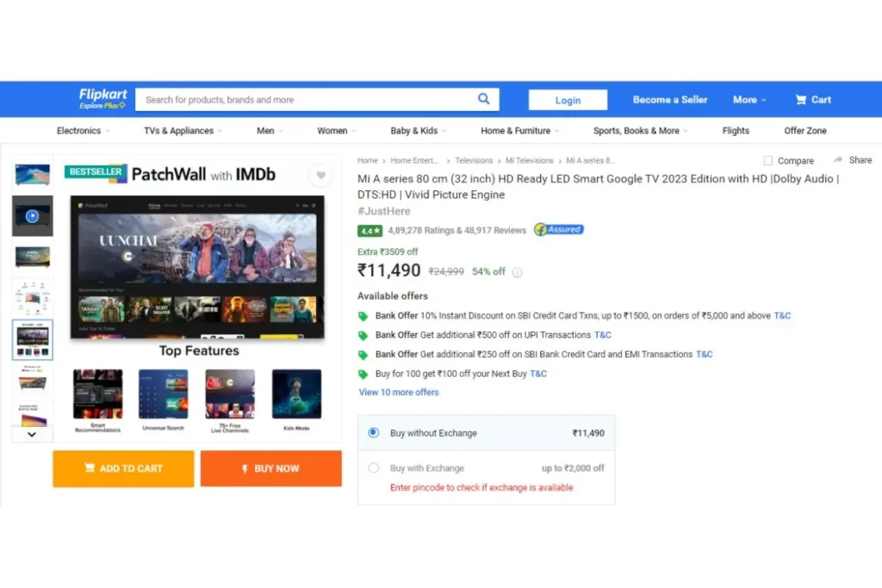Show more thumbnails with down chevron
This screenshot has height=588, width=882.
click(x=32, y=435)
